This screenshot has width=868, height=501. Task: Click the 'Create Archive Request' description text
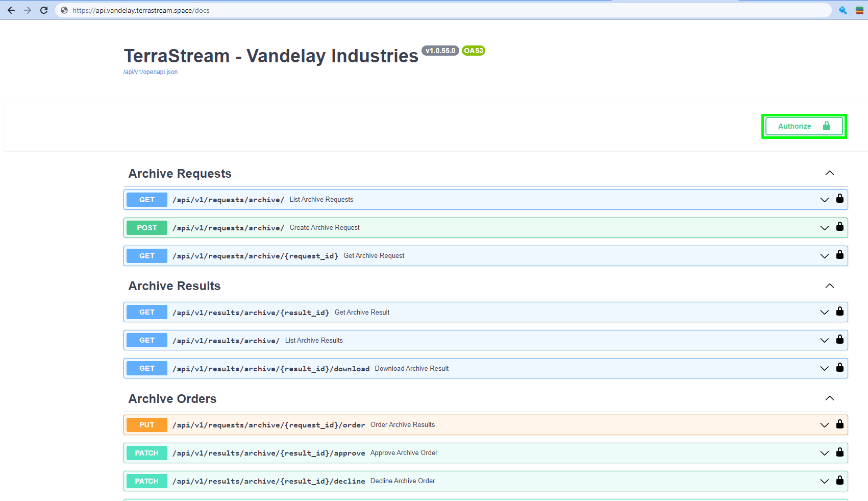[x=325, y=228]
